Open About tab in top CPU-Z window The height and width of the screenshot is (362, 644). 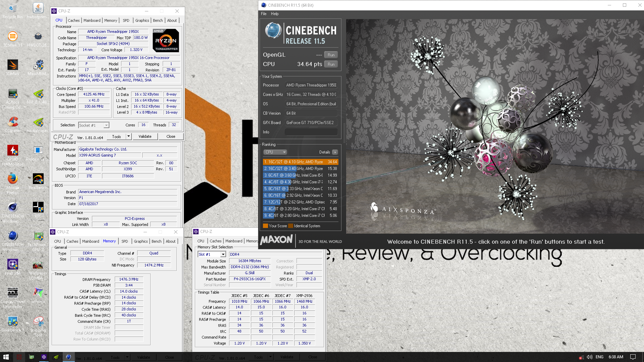click(x=172, y=20)
